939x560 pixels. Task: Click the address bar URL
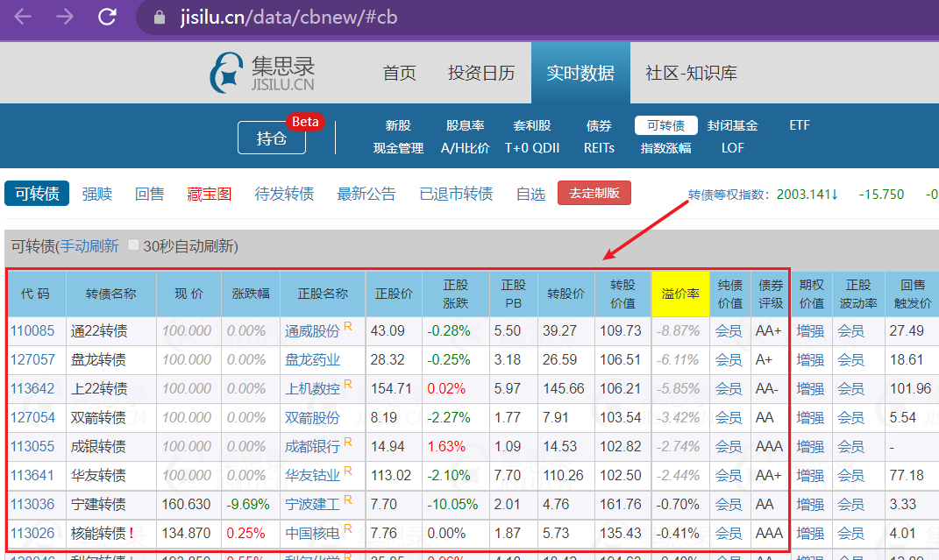click(x=289, y=18)
